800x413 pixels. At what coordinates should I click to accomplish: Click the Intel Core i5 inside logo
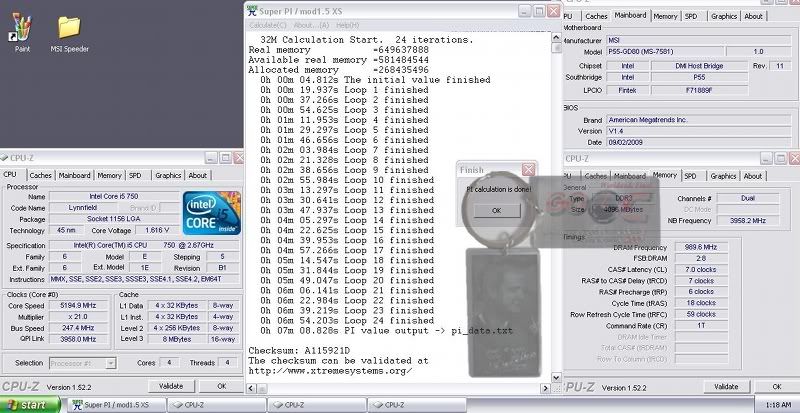click(212, 213)
